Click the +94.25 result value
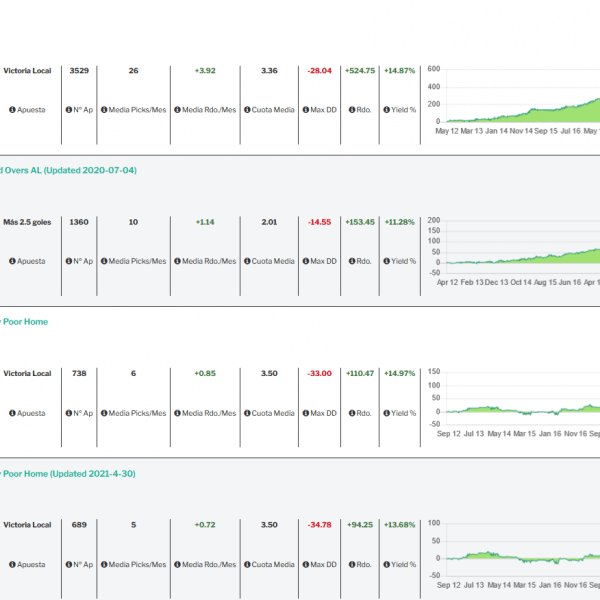This screenshot has height=600, width=600. 360,525
